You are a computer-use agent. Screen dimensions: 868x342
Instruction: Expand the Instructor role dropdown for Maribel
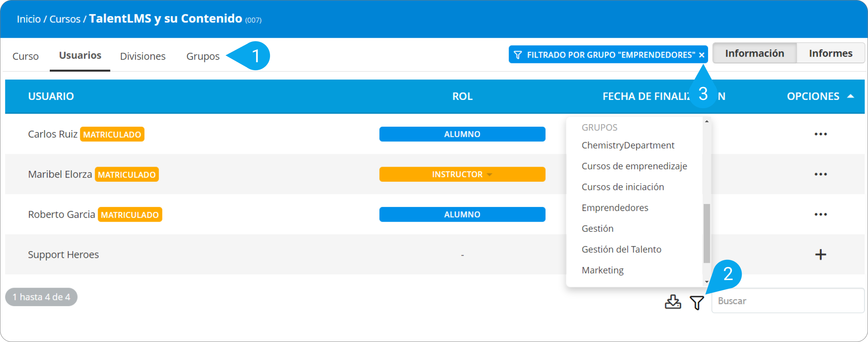pos(489,175)
